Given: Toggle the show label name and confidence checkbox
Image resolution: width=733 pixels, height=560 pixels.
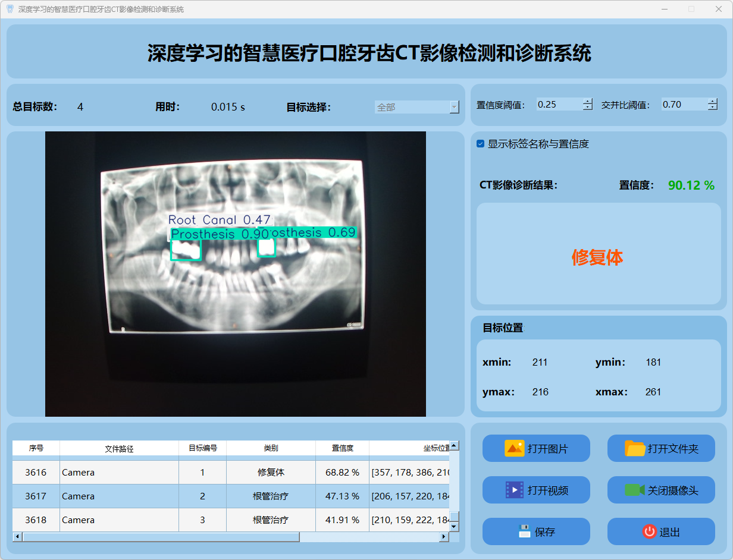Looking at the screenshot, I should point(481,144).
